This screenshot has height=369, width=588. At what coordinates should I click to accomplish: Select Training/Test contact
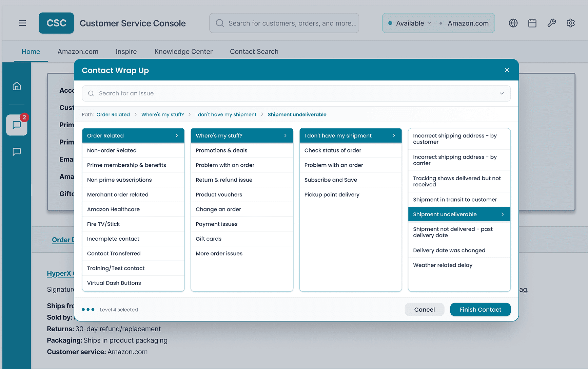(x=133, y=268)
